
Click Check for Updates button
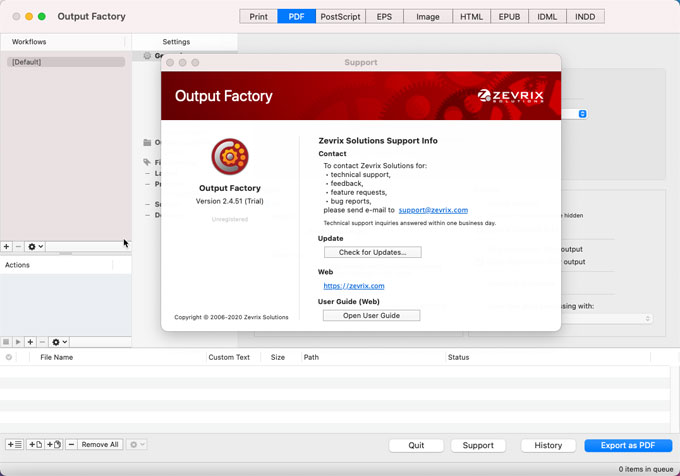point(373,252)
